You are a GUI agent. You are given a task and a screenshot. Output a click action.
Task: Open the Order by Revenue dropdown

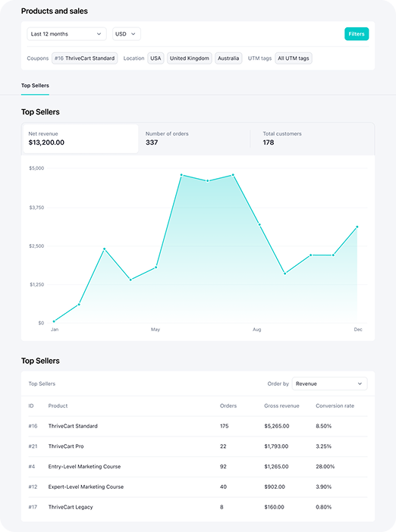tap(329, 383)
